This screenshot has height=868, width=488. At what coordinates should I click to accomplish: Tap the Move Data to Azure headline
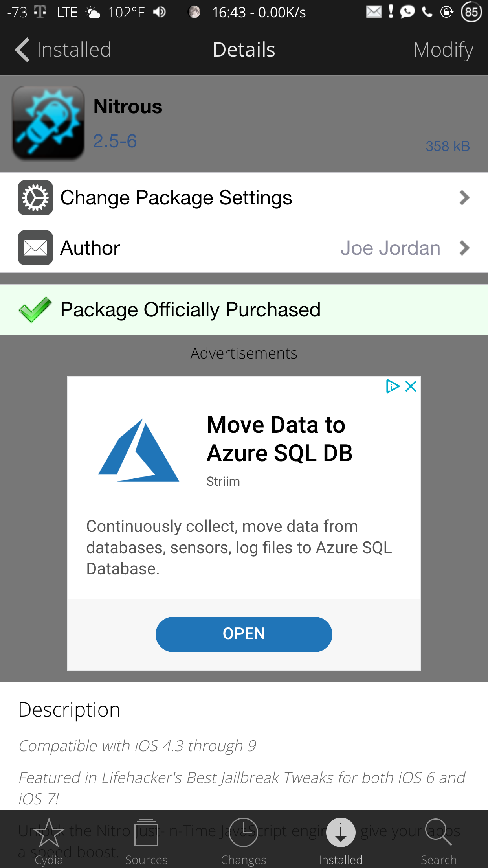279,439
